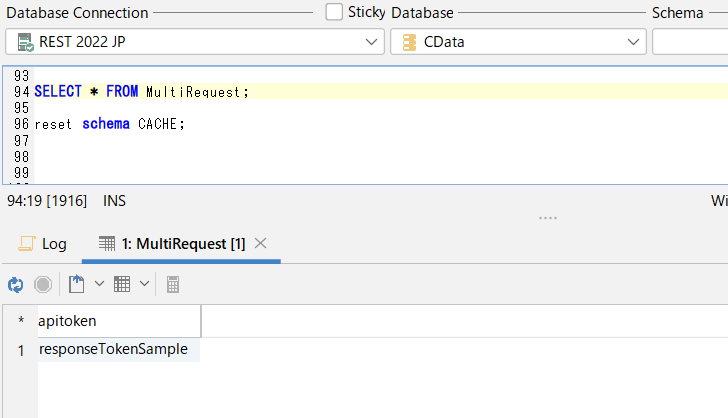The height and width of the screenshot is (418, 728).
Task: Open the export options dropdown arrow
Action: pos(99,284)
